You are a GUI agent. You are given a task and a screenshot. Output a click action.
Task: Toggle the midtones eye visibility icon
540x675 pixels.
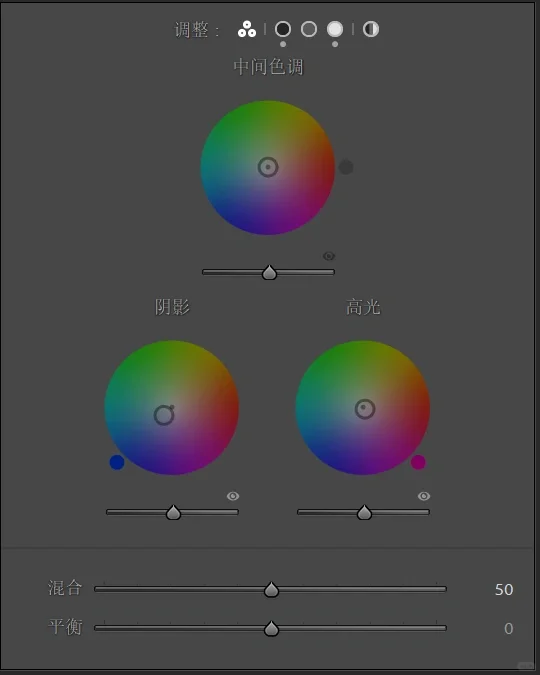click(x=329, y=256)
